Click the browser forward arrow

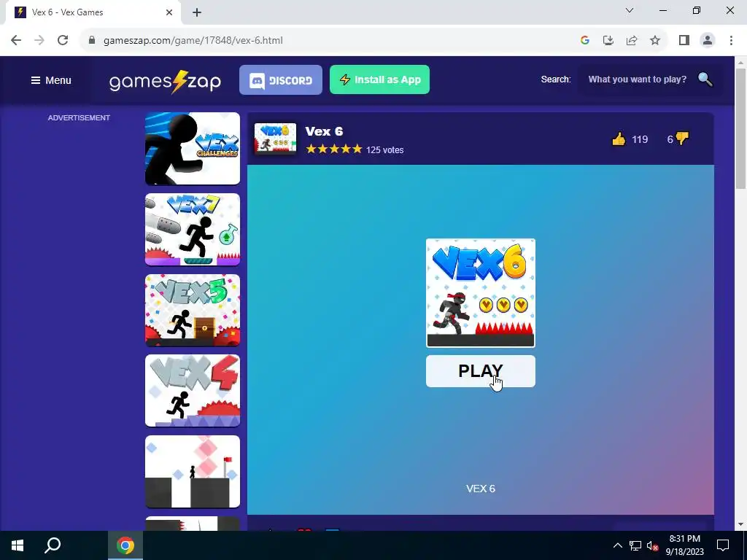click(x=39, y=41)
